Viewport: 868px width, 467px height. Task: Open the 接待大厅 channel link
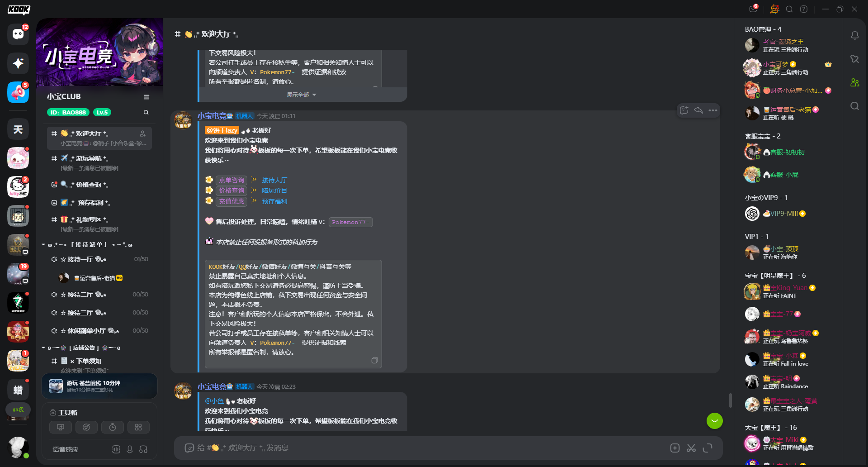(274, 180)
